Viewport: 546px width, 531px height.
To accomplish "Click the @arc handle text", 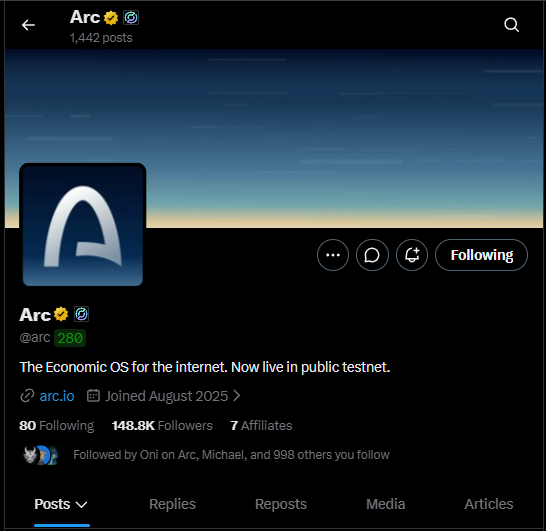I will pyautogui.click(x=35, y=338).
